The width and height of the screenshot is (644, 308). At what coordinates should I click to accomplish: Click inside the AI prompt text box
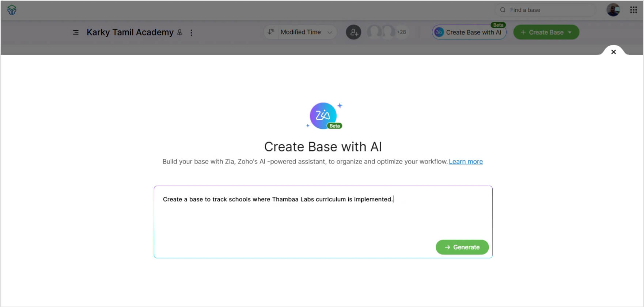pyautogui.click(x=323, y=222)
